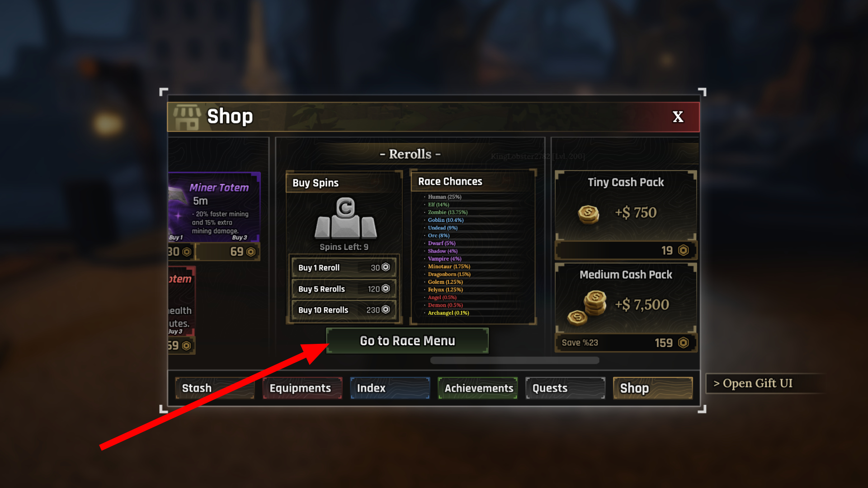Click the Tiny Cash Pack coin icon

tap(588, 214)
